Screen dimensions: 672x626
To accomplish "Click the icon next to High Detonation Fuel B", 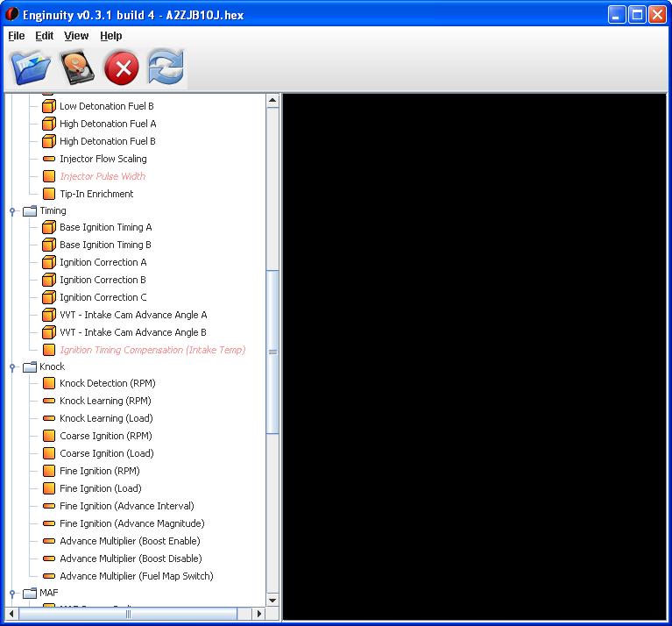I will point(49,141).
